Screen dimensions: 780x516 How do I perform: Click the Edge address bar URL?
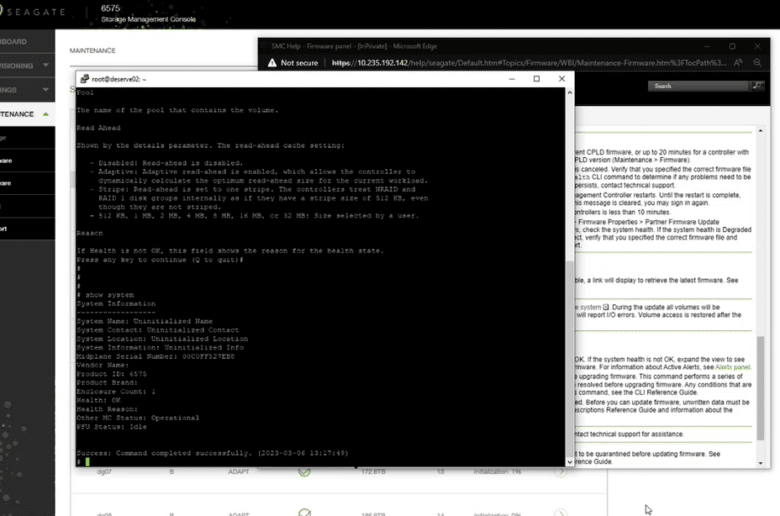[528, 63]
